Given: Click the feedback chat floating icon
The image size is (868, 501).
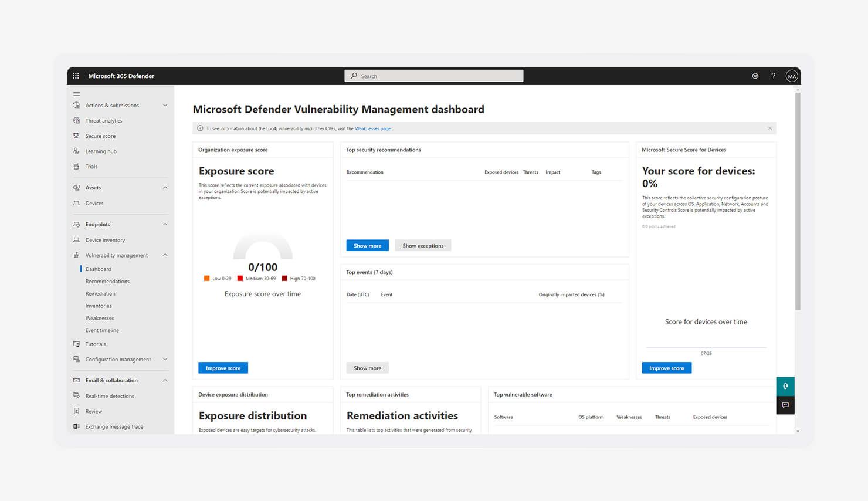Looking at the screenshot, I should (785, 405).
